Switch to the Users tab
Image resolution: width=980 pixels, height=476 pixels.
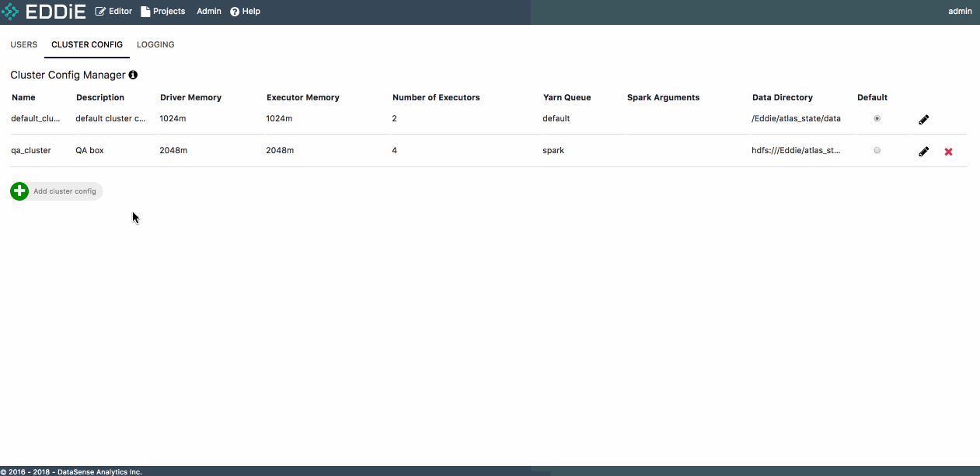pyautogui.click(x=24, y=44)
